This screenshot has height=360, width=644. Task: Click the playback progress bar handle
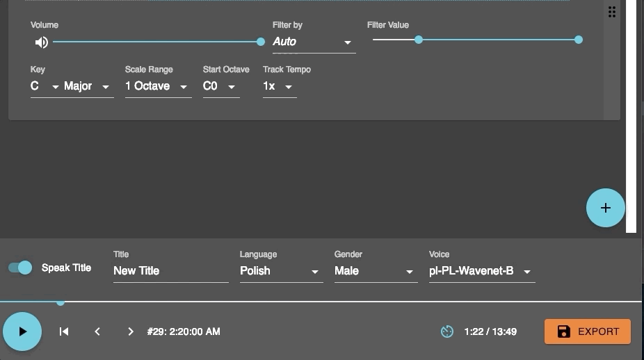point(61,302)
